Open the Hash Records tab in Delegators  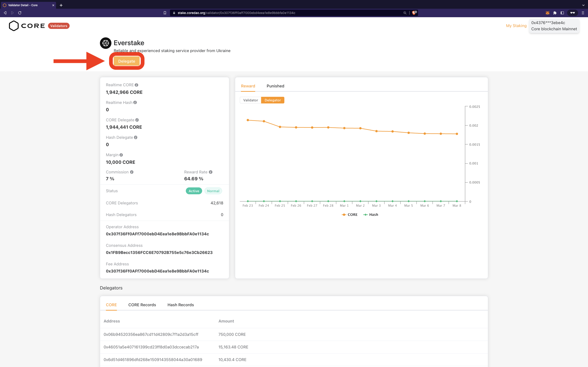pos(180,305)
